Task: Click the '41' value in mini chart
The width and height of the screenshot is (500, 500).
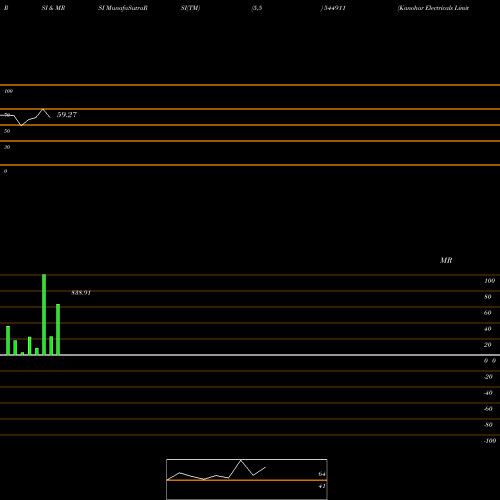Action: pos(322,486)
